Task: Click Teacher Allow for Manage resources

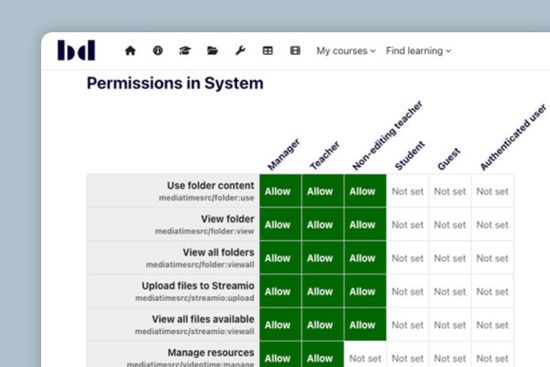Action: pos(323,354)
